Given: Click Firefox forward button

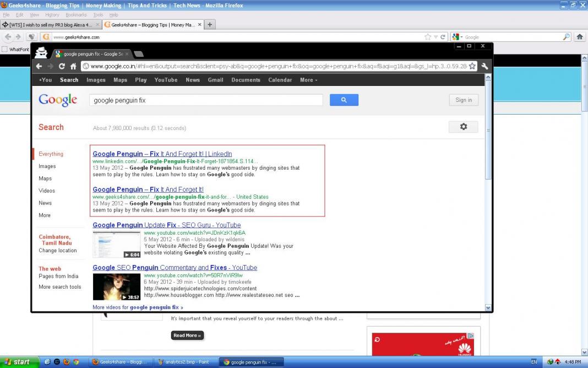Looking at the screenshot, I should click(x=18, y=37).
